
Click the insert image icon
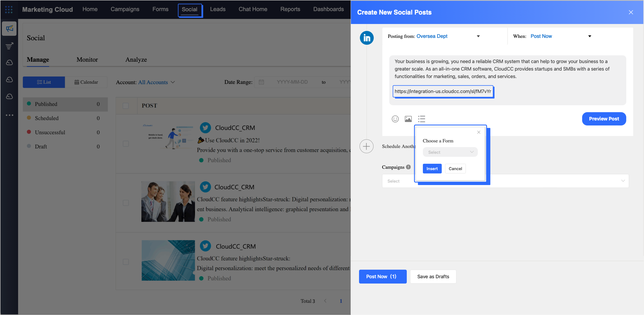tap(408, 119)
